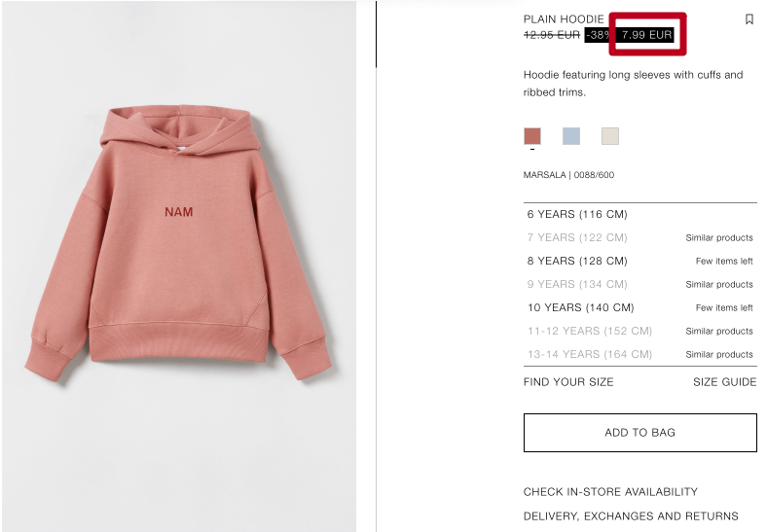Click the pink hoodie product image
767x532 pixels.
[178, 243]
